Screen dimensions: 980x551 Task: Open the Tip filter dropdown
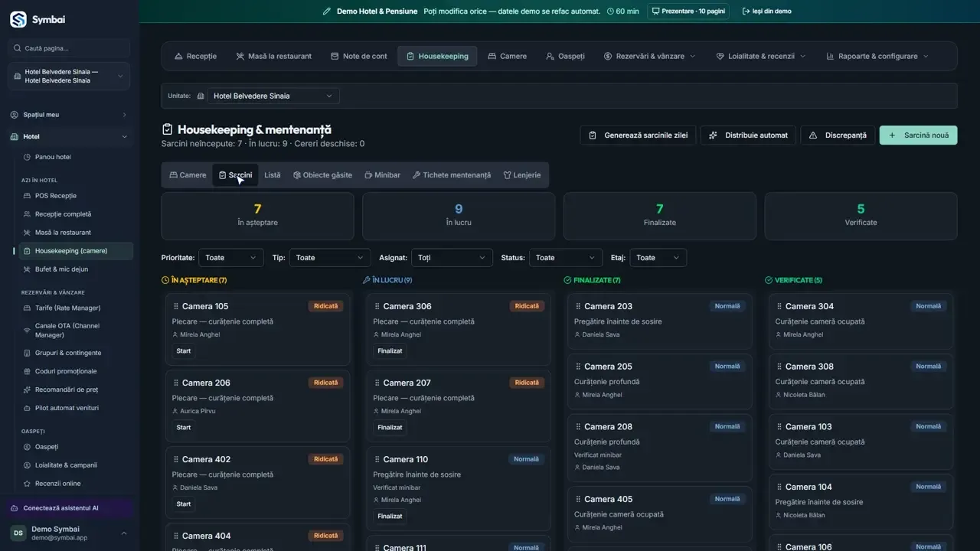(x=330, y=258)
